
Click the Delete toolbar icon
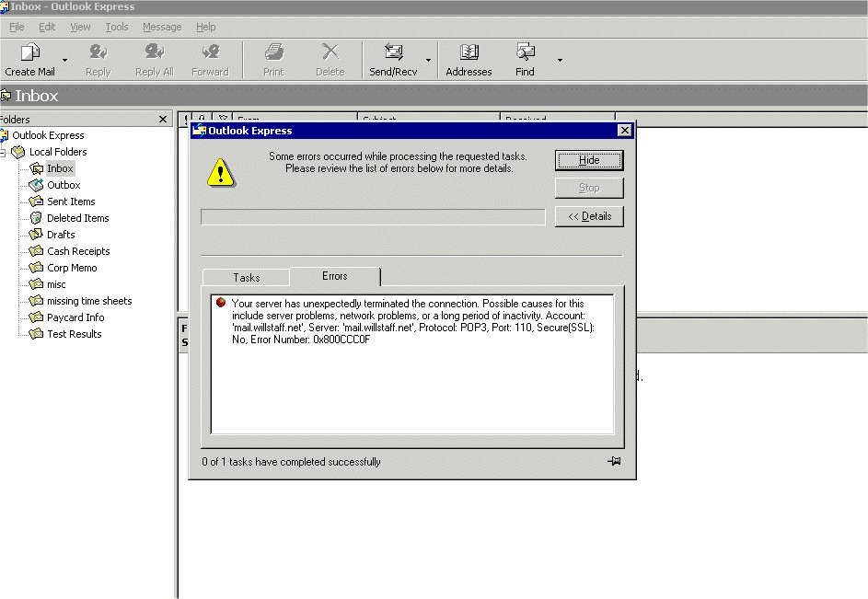330,52
